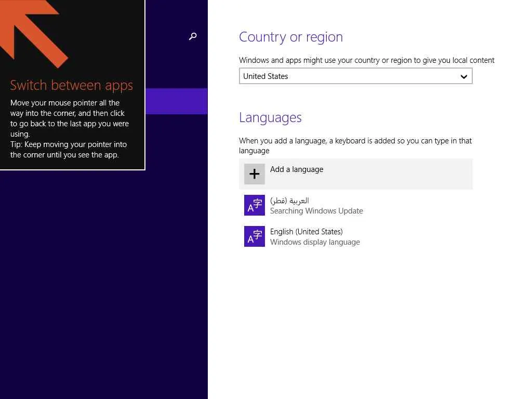Select the highlighted menu item in sidebar
This screenshot has height=399, width=532.
177,101
